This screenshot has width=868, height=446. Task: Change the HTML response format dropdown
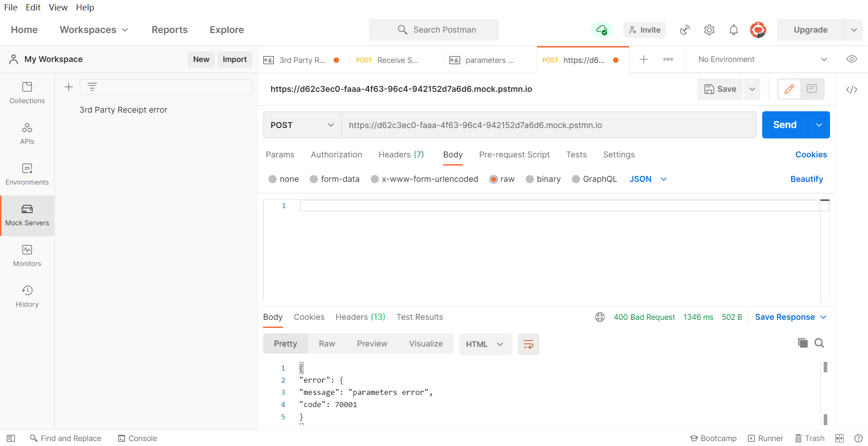485,344
